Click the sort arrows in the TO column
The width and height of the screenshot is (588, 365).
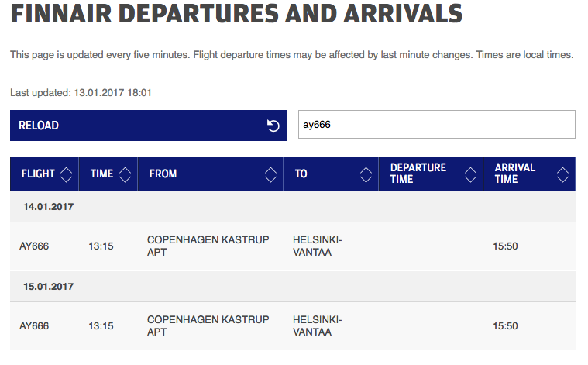(366, 174)
